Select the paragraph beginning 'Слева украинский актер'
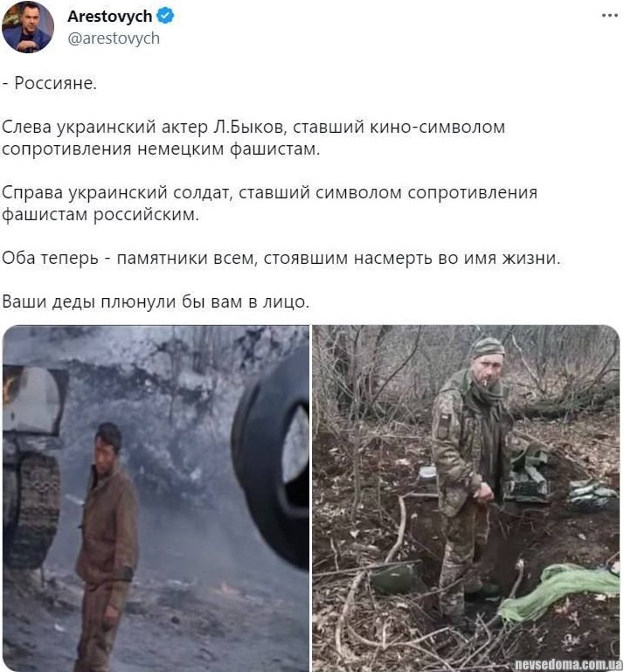 253,138
